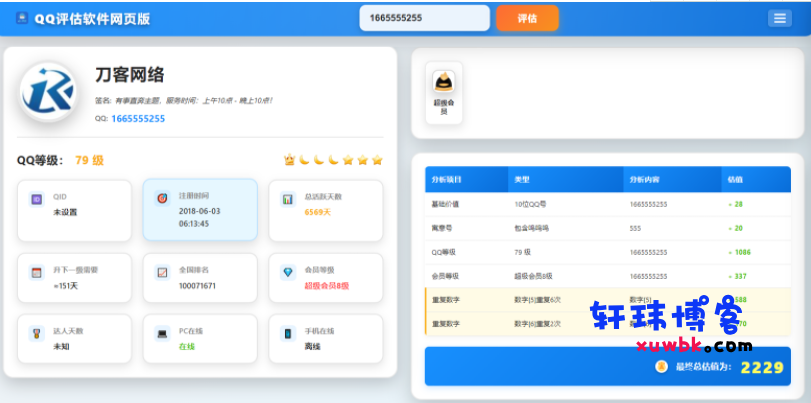Click the 总活跃天数 chart icon
This screenshot has width=811, height=403.
coord(288,199)
